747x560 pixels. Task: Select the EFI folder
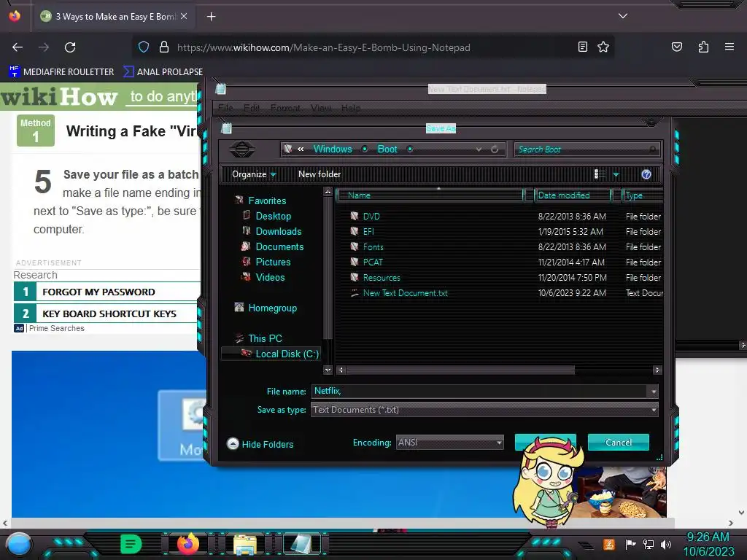(368, 231)
